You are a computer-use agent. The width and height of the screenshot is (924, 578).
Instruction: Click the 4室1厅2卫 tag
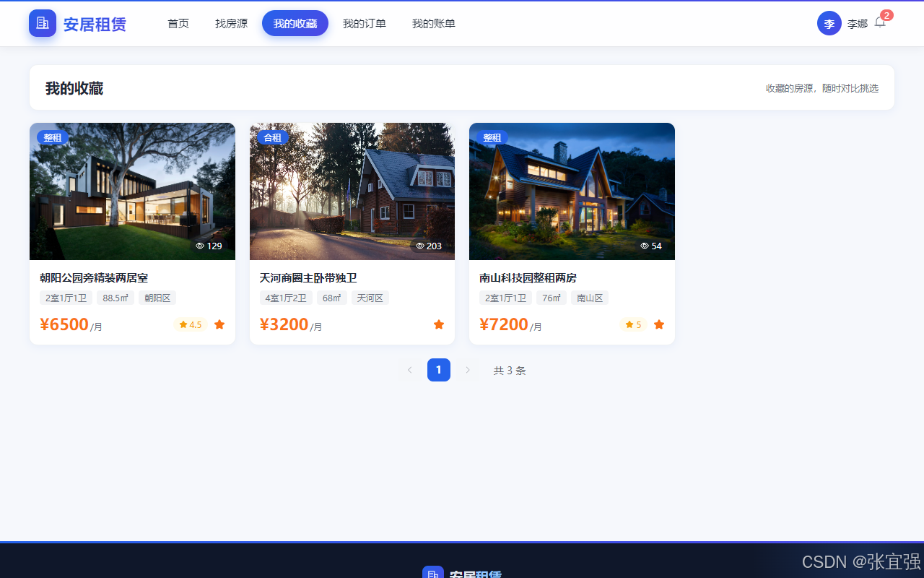286,298
